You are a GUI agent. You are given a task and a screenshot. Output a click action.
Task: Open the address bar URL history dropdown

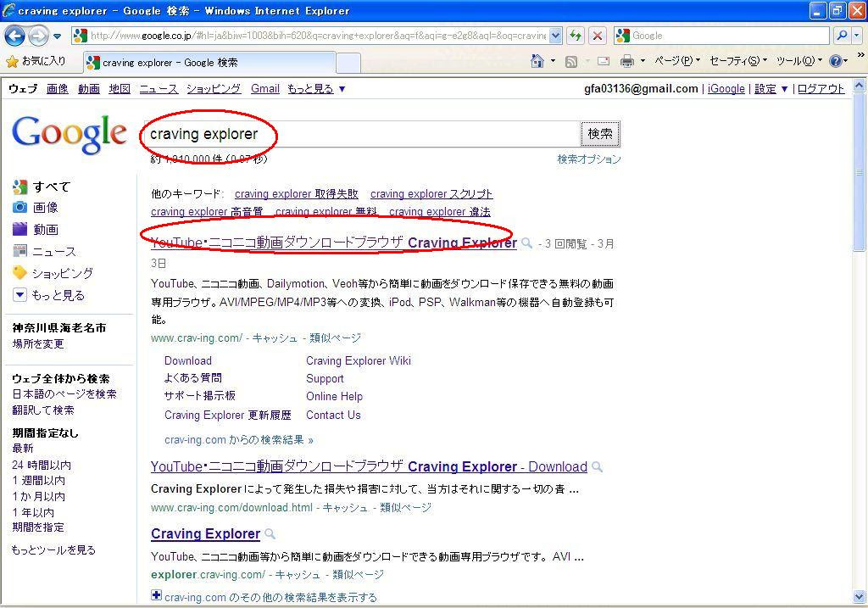point(556,36)
